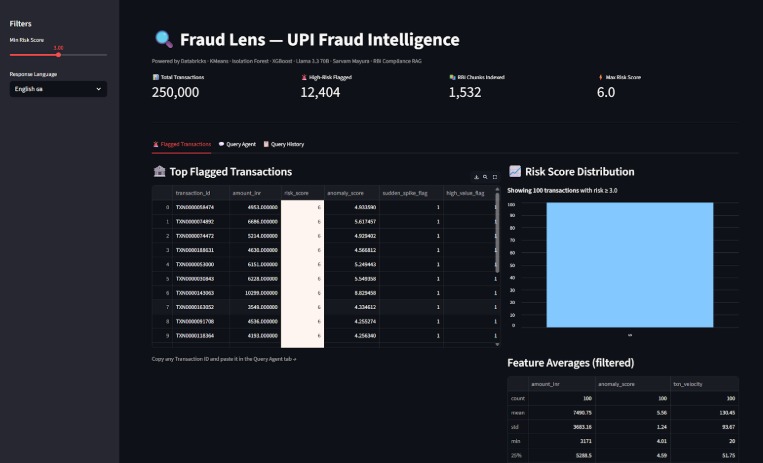Click the High-Risk Flagged value 12,404
763x463 pixels.
(320, 92)
